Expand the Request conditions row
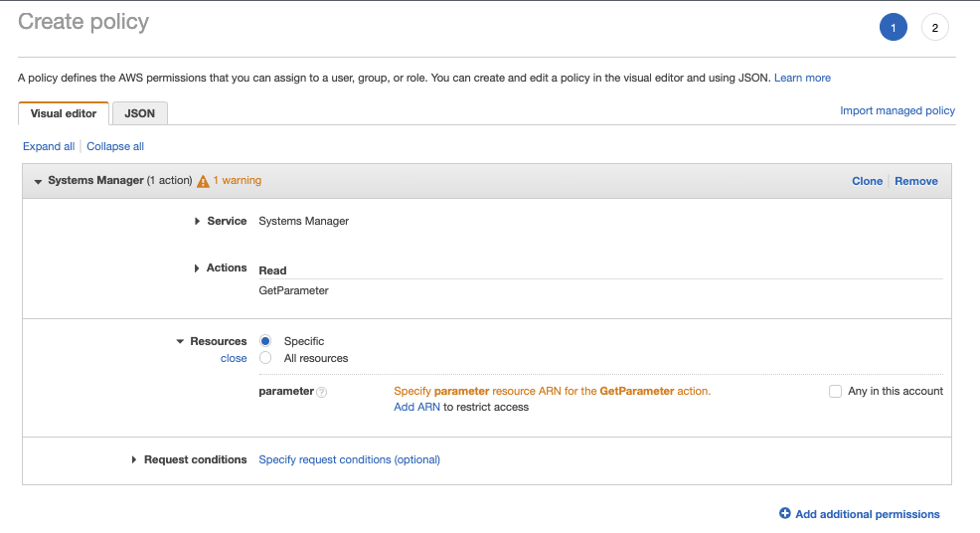This screenshot has width=980, height=533. (x=134, y=459)
